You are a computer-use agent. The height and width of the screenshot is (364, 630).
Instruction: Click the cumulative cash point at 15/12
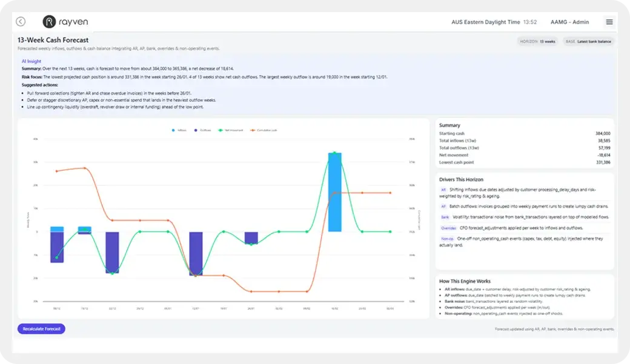coord(84,168)
